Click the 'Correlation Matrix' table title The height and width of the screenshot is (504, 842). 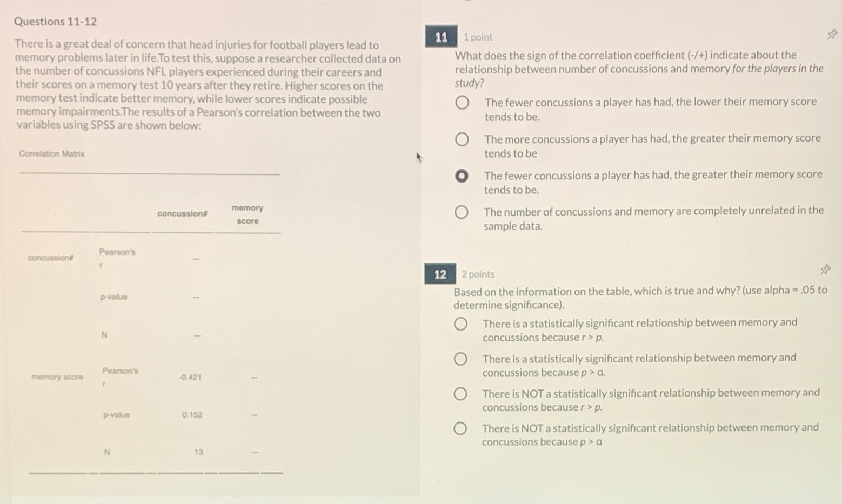[51, 154]
